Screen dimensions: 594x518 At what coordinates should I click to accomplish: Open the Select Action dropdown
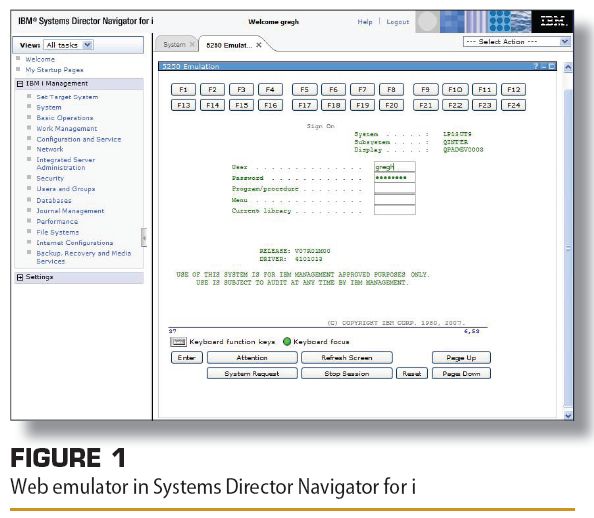[517, 42]
